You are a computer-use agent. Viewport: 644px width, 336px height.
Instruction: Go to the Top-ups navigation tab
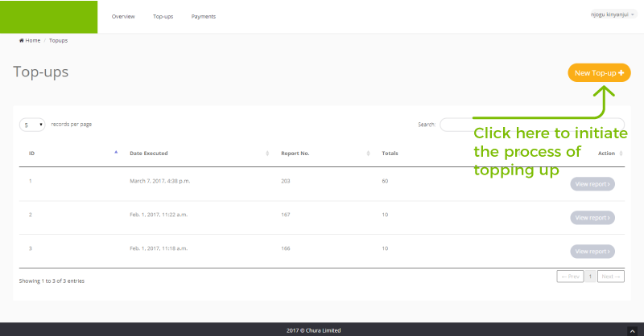point(163,17)
